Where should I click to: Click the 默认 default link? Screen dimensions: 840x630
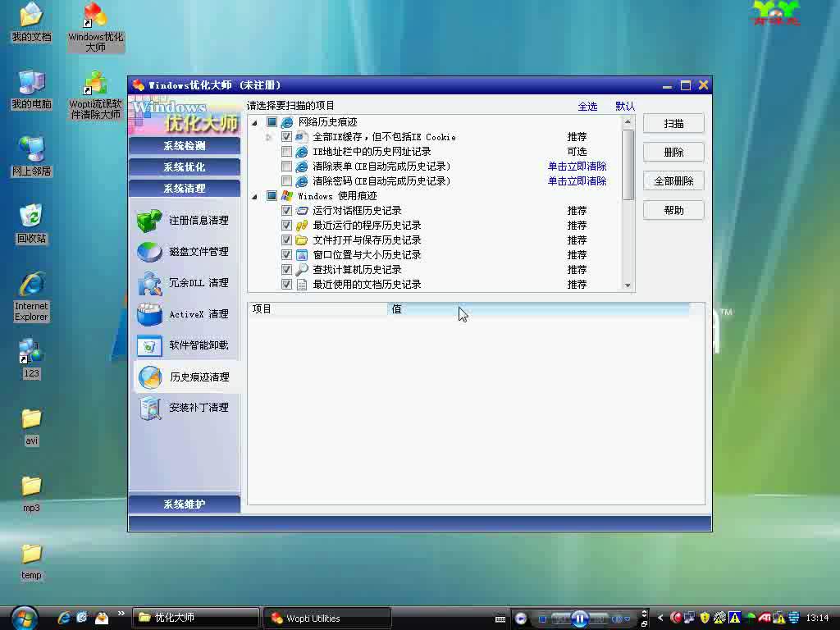click(x=624, y=106)
